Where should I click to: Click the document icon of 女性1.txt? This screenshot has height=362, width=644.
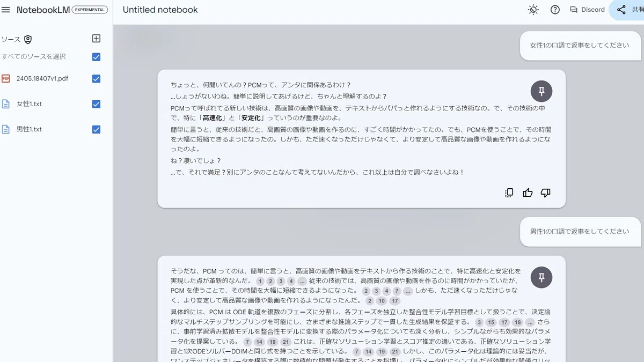pos(6,104)
